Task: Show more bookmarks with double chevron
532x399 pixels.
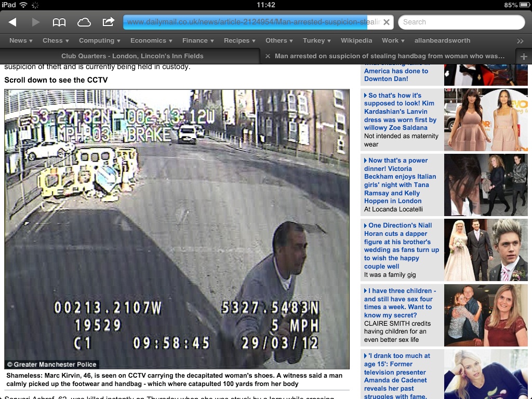Action: click(520, 41)
